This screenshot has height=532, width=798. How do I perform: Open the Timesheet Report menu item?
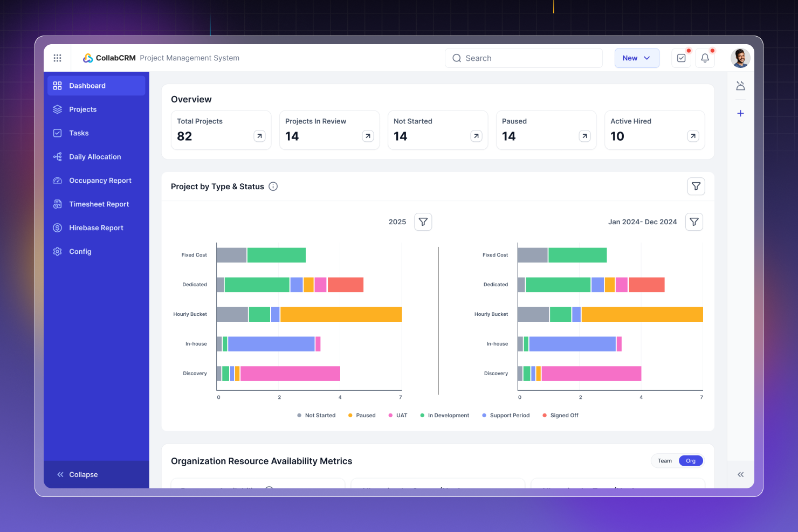99,204
